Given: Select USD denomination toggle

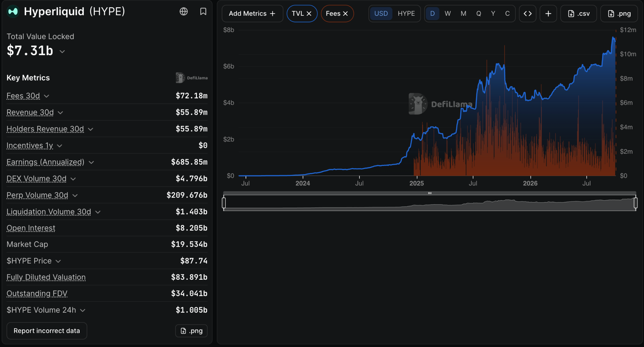Looking at the screenshot, I should click(x=381, y=14).
